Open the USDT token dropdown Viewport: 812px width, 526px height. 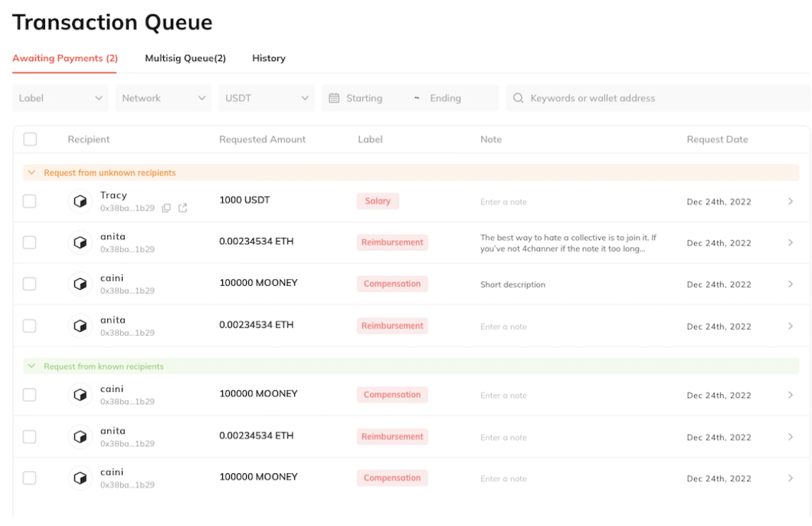(x=267, y=98)
